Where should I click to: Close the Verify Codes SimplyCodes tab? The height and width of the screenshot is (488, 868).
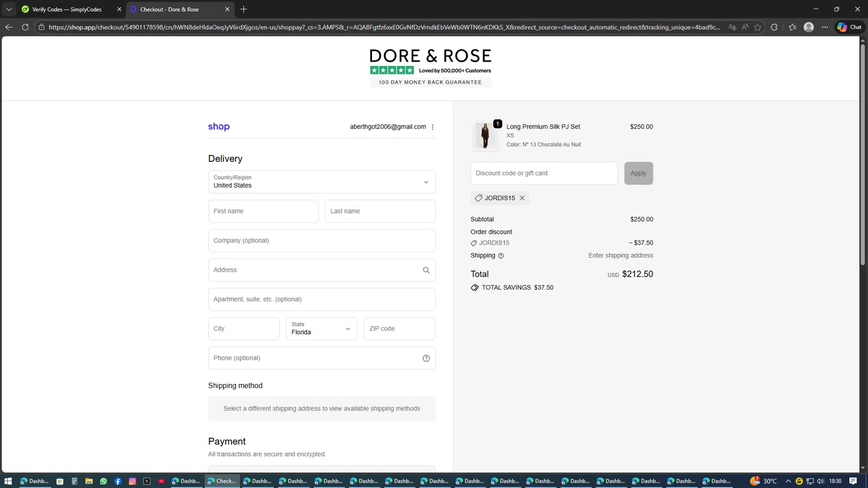click(x=119, y=9)
